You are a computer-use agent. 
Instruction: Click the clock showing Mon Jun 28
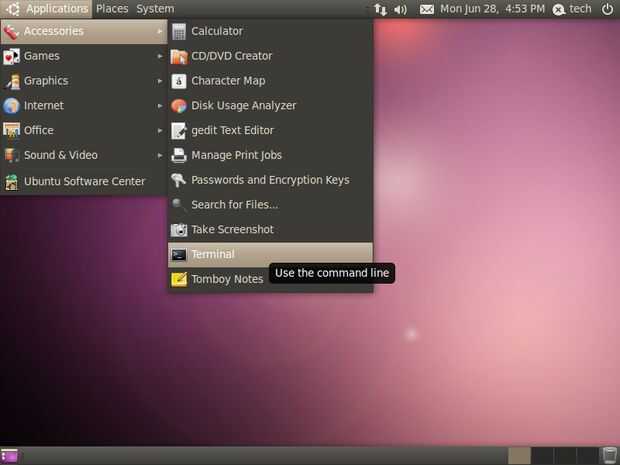pyautogui.click(x=492, y=9)
